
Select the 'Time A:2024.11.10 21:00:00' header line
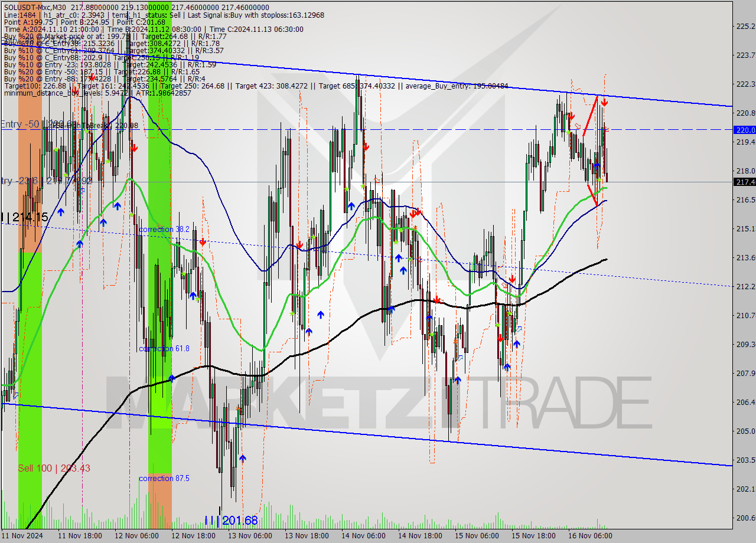click(x=154, y=29)
